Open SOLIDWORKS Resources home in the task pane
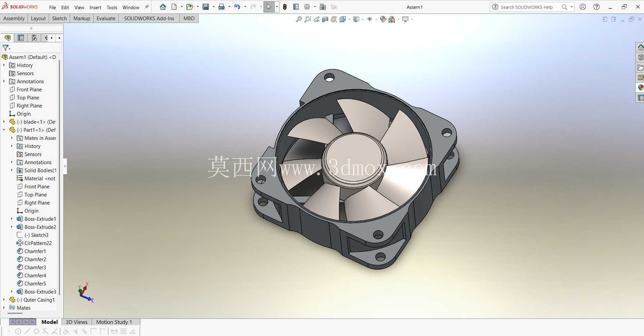This screenshot has width=644, height=336. [x=641, y=48]
